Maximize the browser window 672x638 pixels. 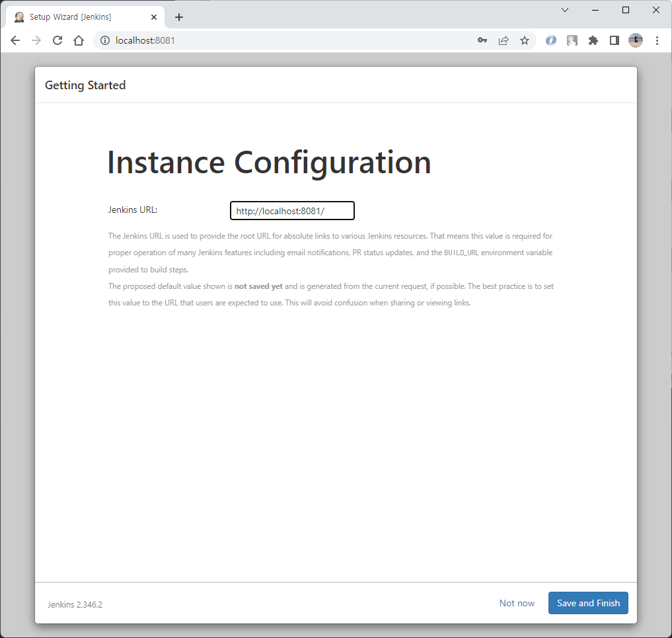(x=626, y=10)
